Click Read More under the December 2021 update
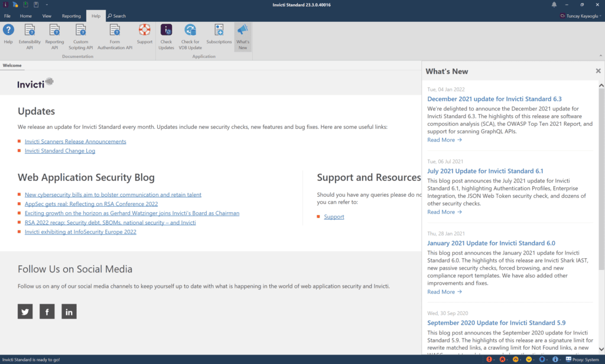Screen dimensions: 605x364 [x=444, y=140]
